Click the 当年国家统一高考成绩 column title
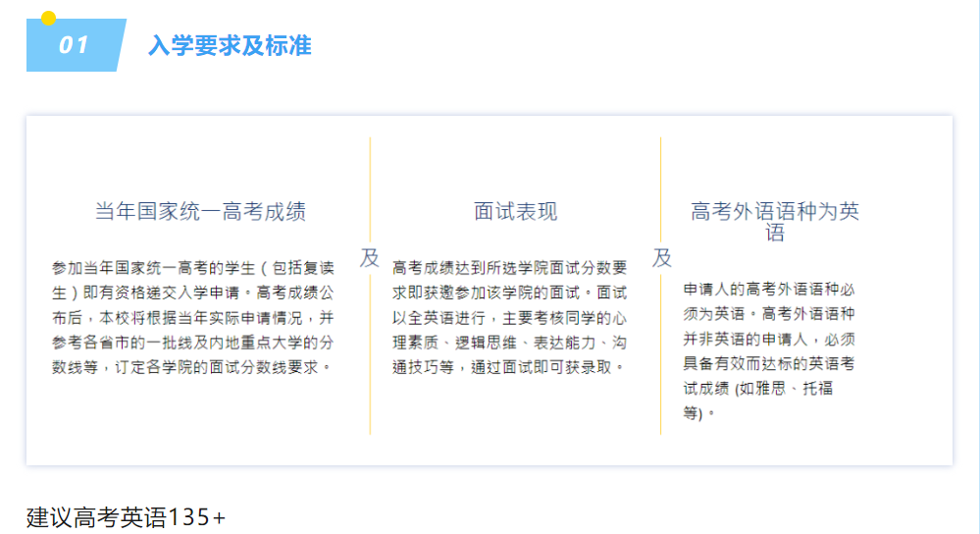Image resolution: width=980 pixels, height=534 pixels. [x=200, y=211]
